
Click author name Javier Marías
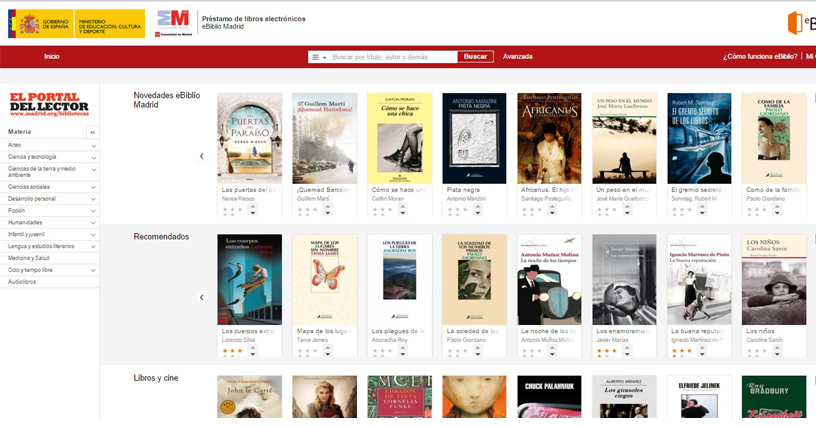[x=612, y=340]
